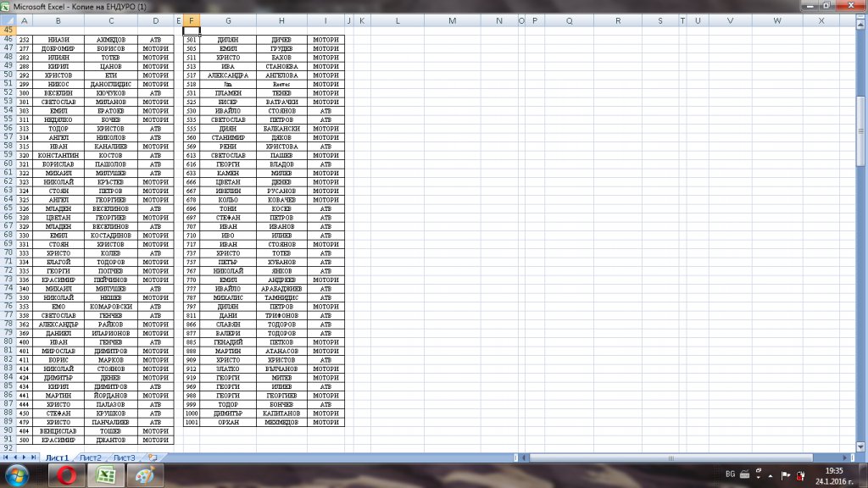This screenshot has height=488, width=868.
Task: Click the BG input language indicator
Action: pos(730,474)
